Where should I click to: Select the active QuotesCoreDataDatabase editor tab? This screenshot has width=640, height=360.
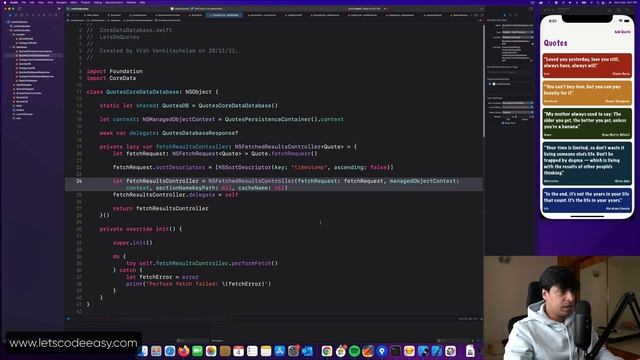click(224, 15)
